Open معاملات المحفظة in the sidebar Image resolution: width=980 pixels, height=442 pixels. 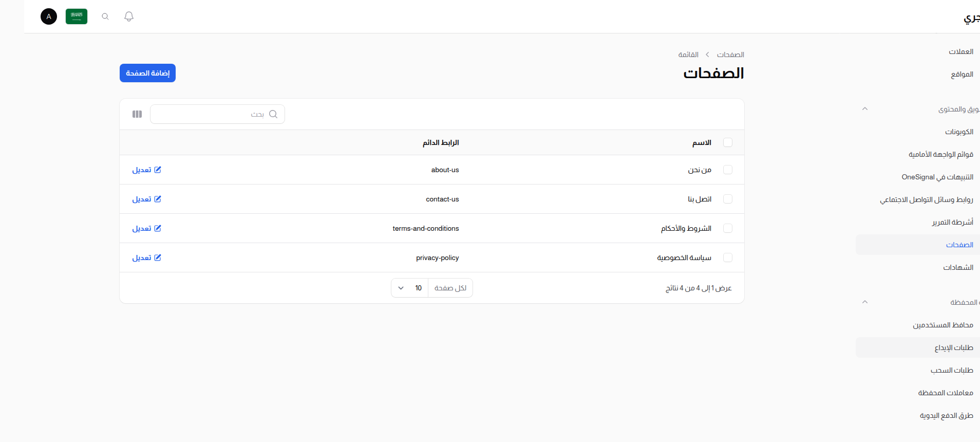tap(946, 393)
